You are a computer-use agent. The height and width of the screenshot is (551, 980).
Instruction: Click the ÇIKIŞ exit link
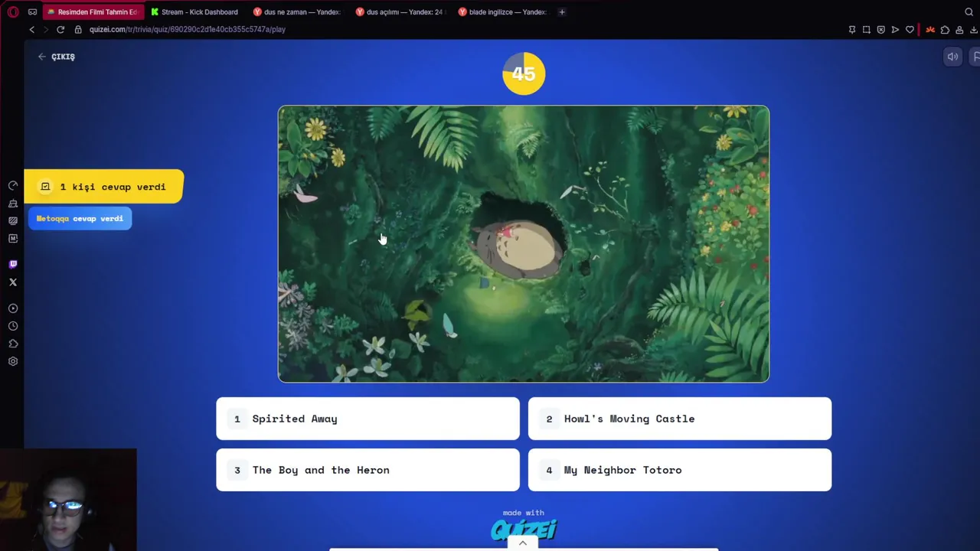[x=57, y=57]
